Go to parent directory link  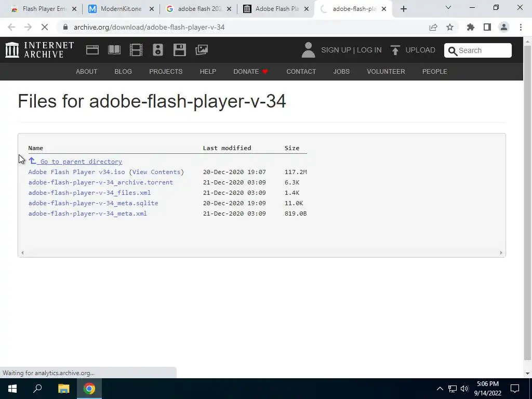click(x=75, y=162)
